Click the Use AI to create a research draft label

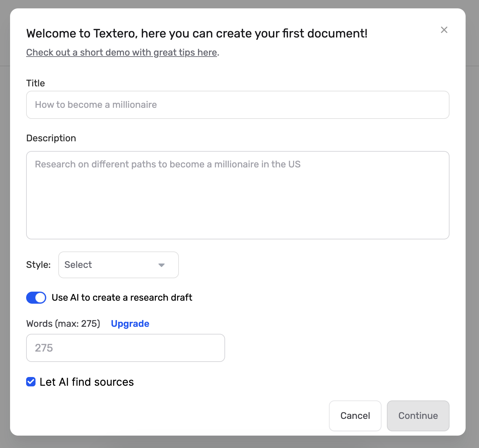[122, 298]
